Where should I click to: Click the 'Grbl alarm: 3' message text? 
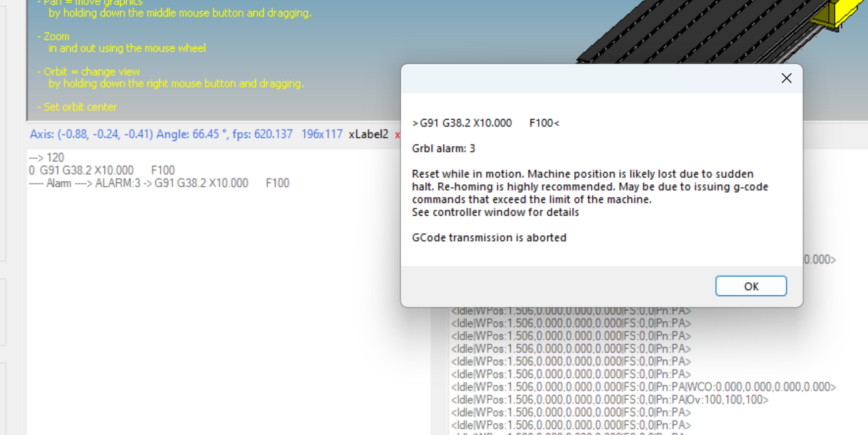coord(443,148)
